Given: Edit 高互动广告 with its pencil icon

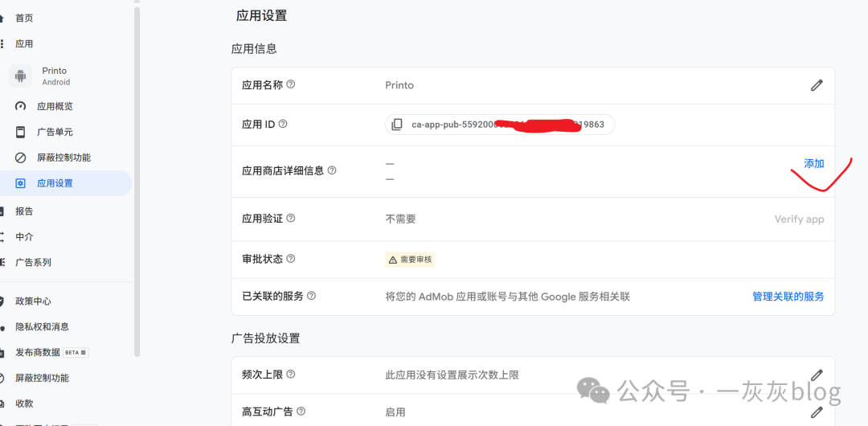Looking at the screenshot, I should pyautogui.click(x=817, y=412).
